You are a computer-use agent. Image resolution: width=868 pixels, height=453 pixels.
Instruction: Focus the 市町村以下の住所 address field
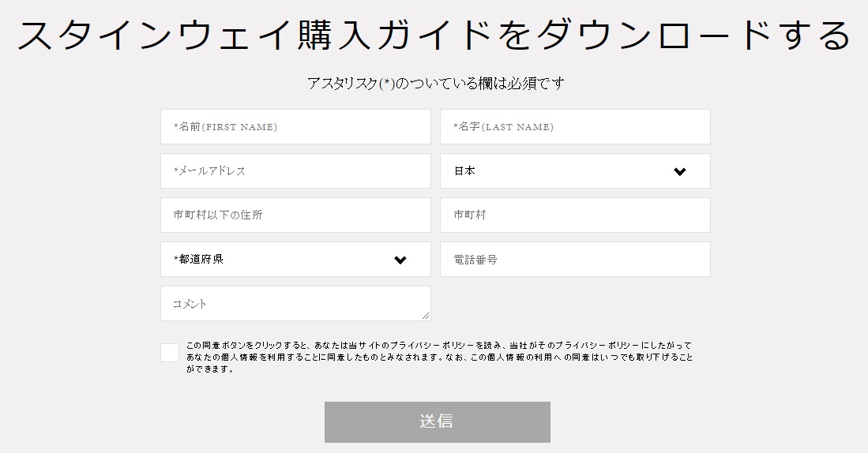[x=295, y=215]
